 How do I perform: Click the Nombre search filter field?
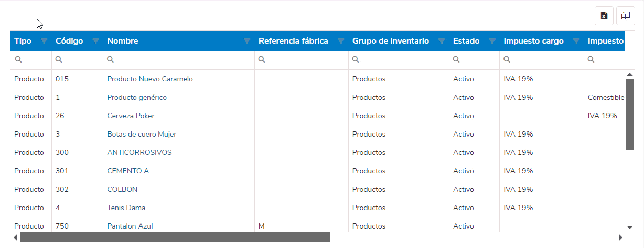[x=179, y=60]
